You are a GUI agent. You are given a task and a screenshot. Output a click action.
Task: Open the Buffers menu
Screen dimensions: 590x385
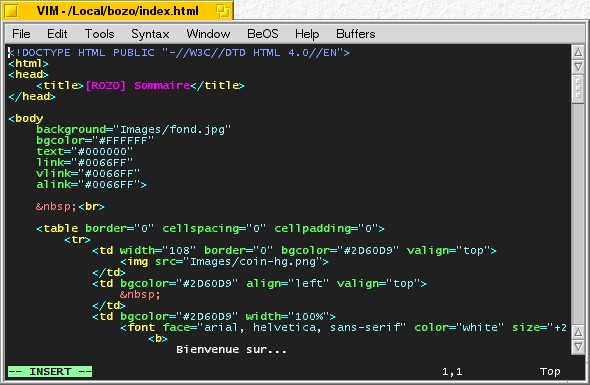[x=356, y=34]
